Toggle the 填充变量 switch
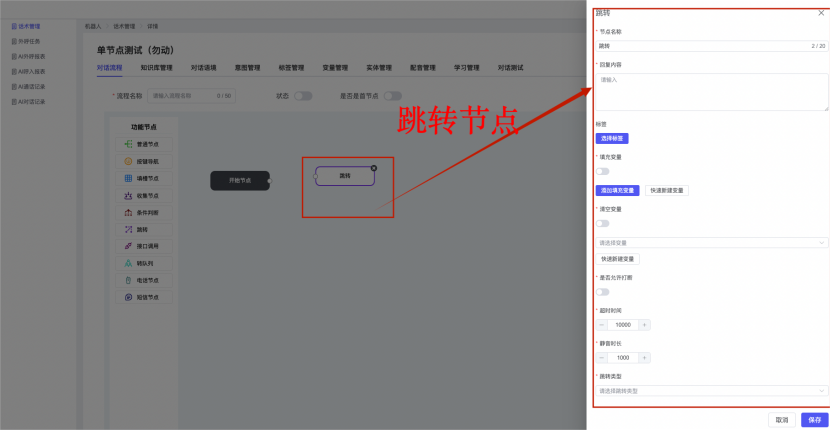 [x=603, y=171]
